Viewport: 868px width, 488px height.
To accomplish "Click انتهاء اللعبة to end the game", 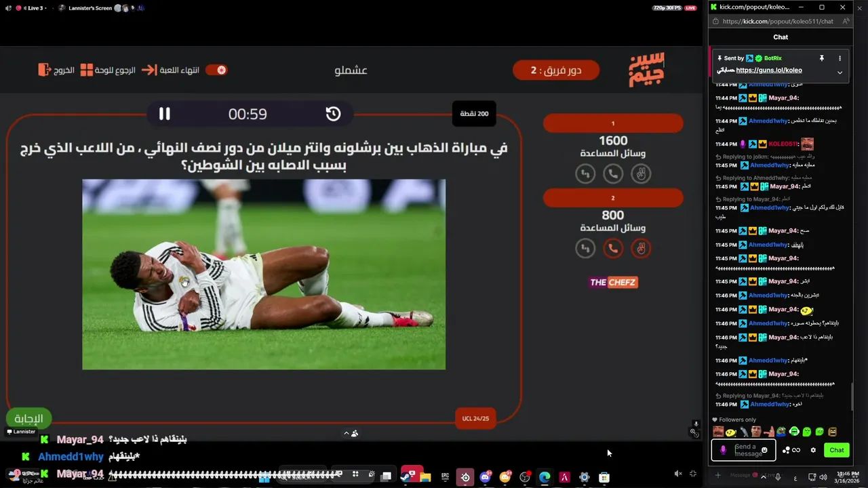I will click(170, 70).
